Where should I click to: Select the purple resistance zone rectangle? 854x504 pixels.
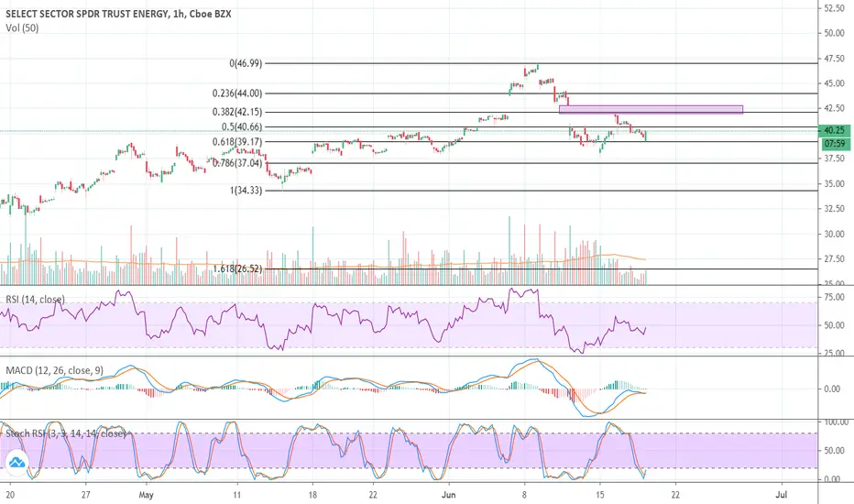pyautogui.click(x=651, y=110)
